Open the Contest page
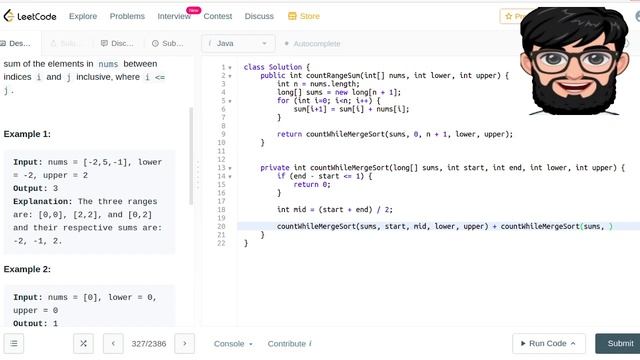The width and height of the screenshot is (640, 360). pyautogui.click(x=218, y=16)
